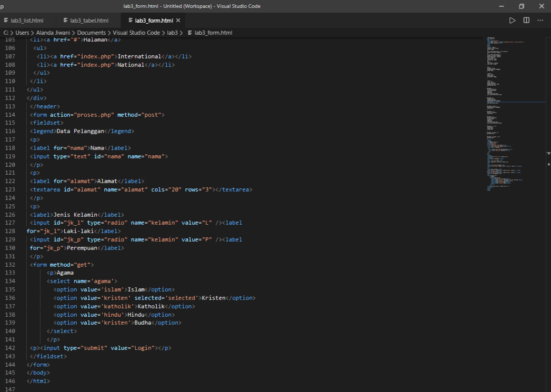Click line number 146 in the gutter
Screen dimensions: 551x392
(x=10, y=381)
